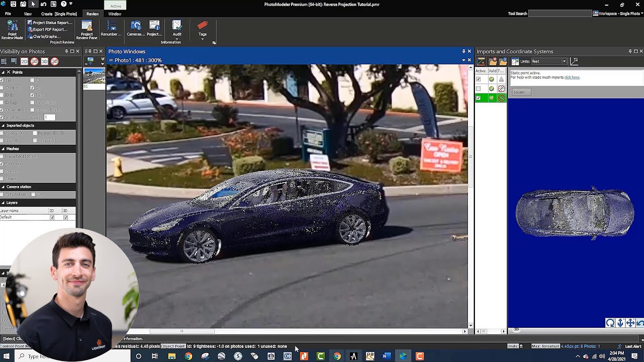
Task: Open the View ribbon tab
Action: [28, 14]
